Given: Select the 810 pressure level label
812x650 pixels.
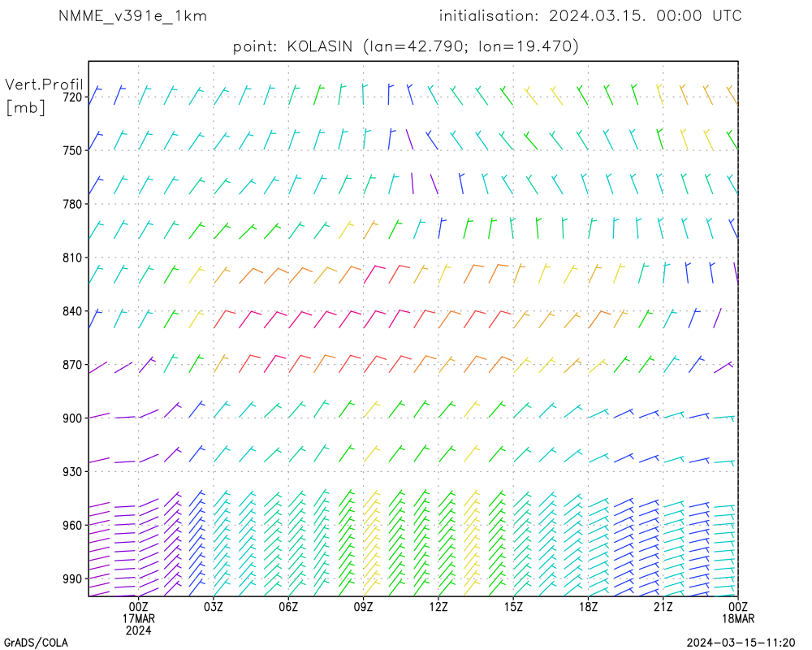Looking at the screenshot, I should [72, 258].
